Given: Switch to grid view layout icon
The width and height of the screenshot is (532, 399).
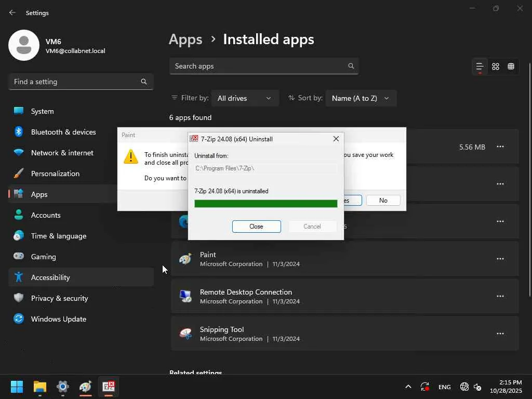Looking at the screenshot, I should coord(496,66).
